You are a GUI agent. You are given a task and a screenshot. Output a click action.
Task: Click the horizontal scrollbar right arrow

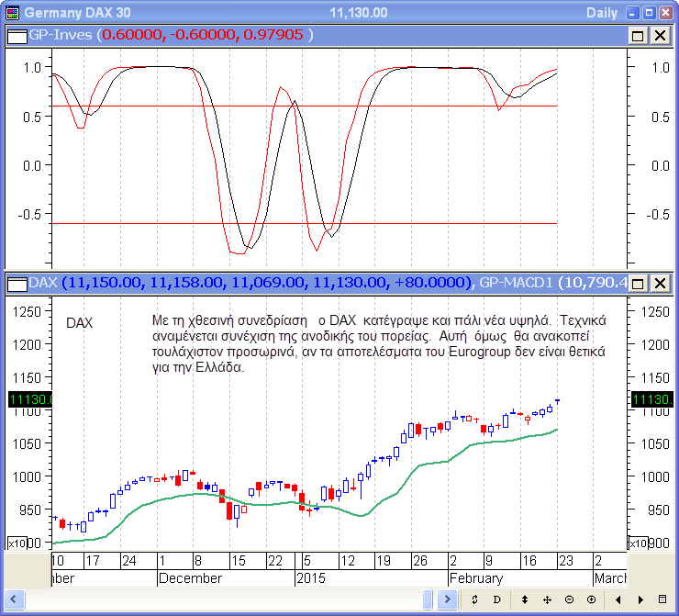coord(448,599)
